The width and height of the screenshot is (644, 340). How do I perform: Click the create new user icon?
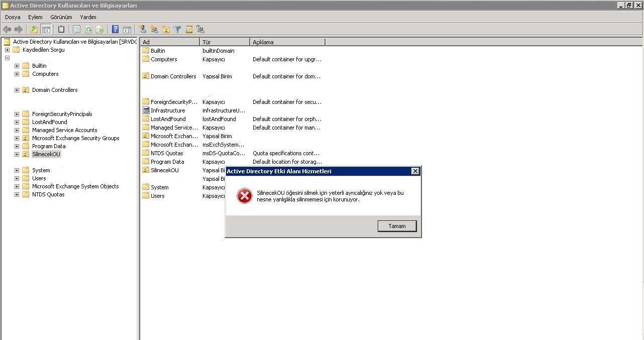coord(143,30)
